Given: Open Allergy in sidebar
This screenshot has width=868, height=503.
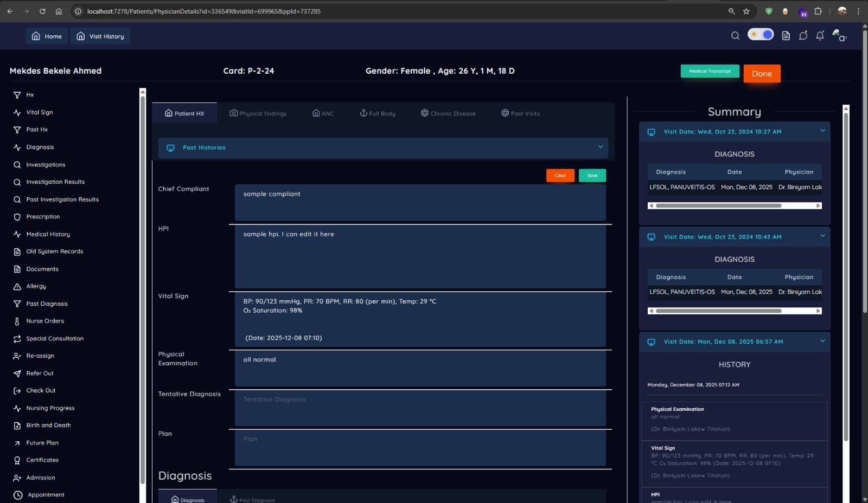Looking at the screenshot, I should pyautogui.click(x=30, y=286).
